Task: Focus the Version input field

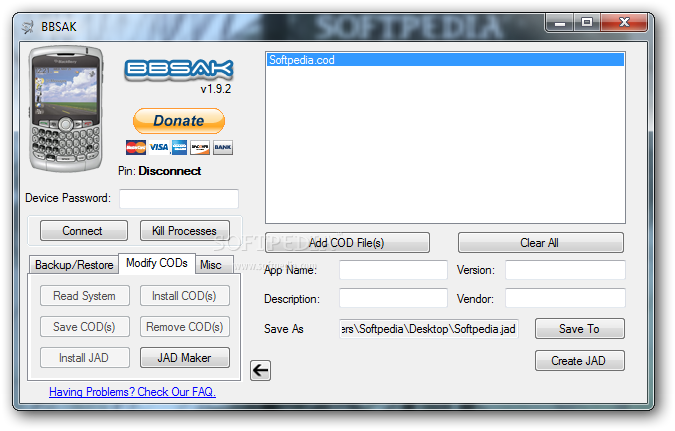Action: pos(565,270)
